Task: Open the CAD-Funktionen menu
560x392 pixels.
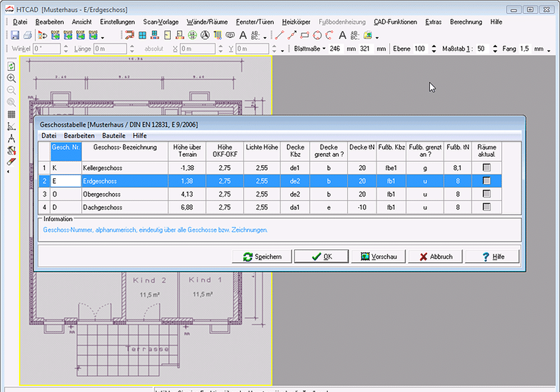Action: [395, 22]
